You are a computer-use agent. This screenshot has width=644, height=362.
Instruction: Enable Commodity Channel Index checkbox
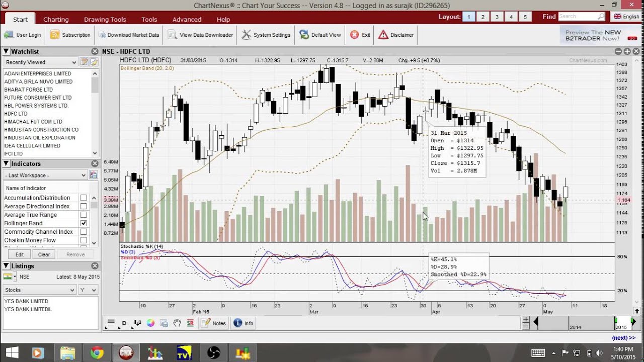84,232
